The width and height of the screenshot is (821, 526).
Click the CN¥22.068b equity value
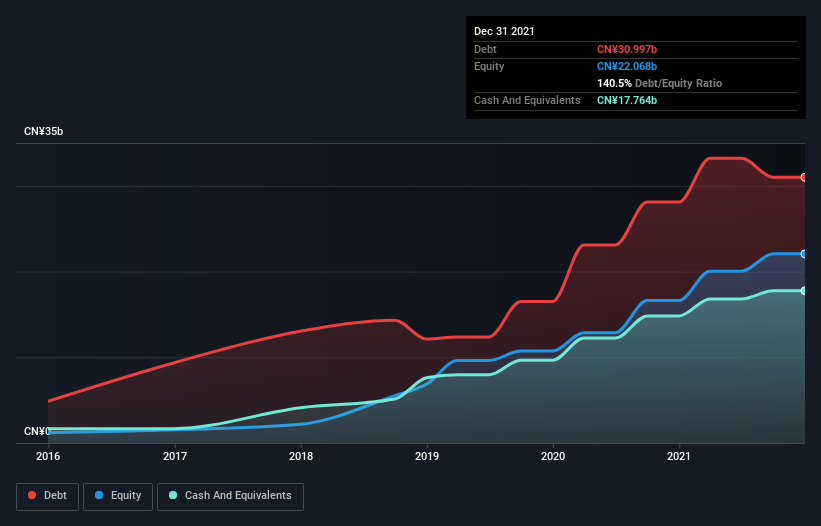[x=627, y=66]
